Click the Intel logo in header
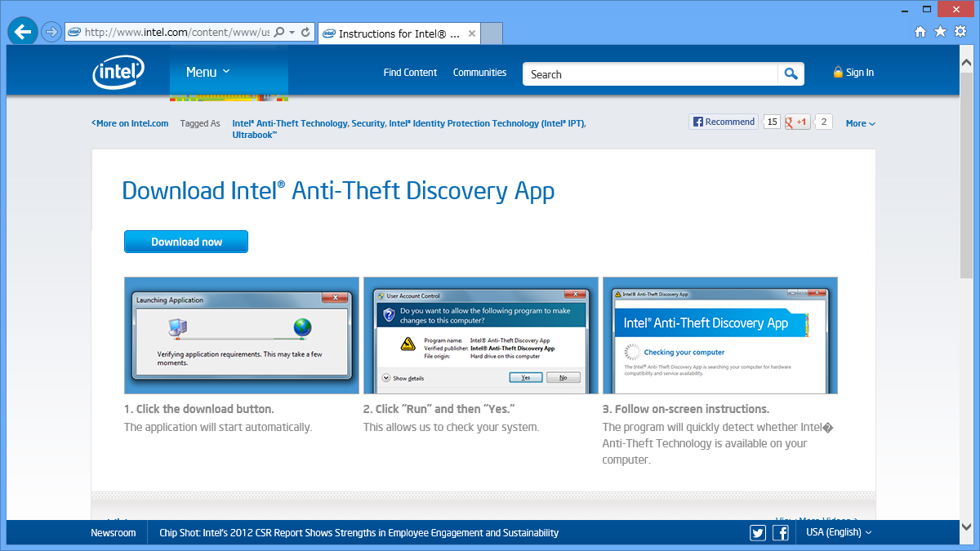Viewport: 980px width, 551px height. (x=118, y=73)
